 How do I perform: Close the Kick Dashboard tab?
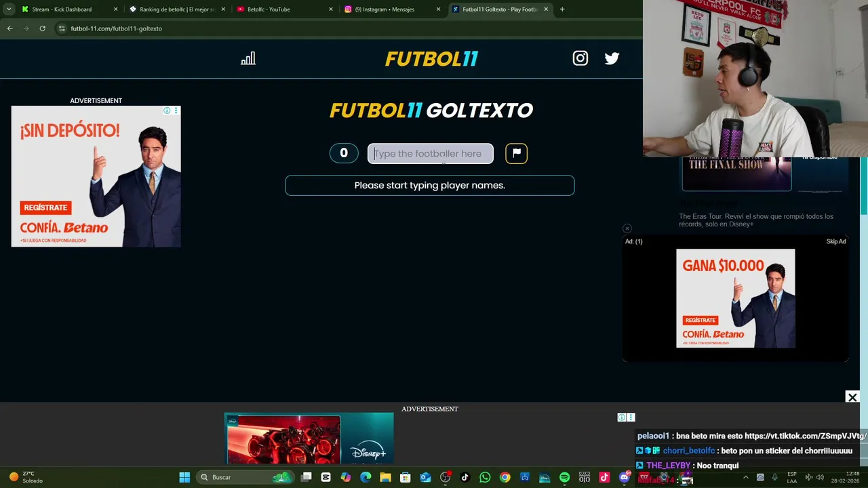pos(115,9)
